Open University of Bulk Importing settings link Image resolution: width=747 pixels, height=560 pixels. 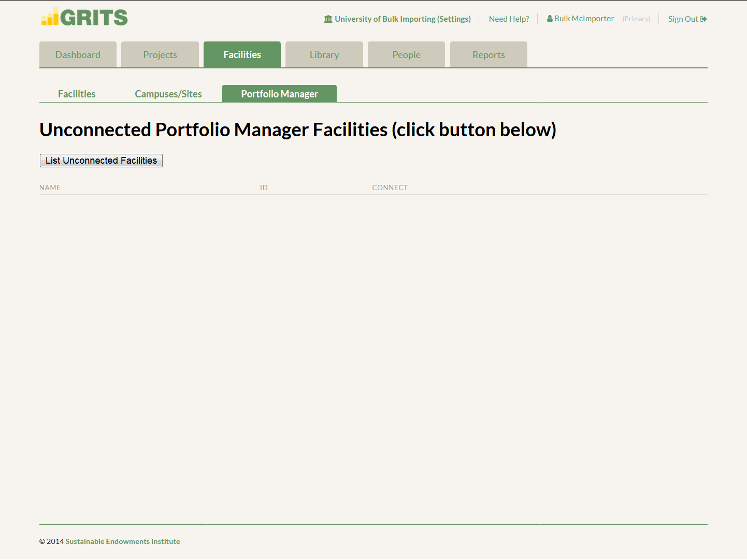pos(403,19)
